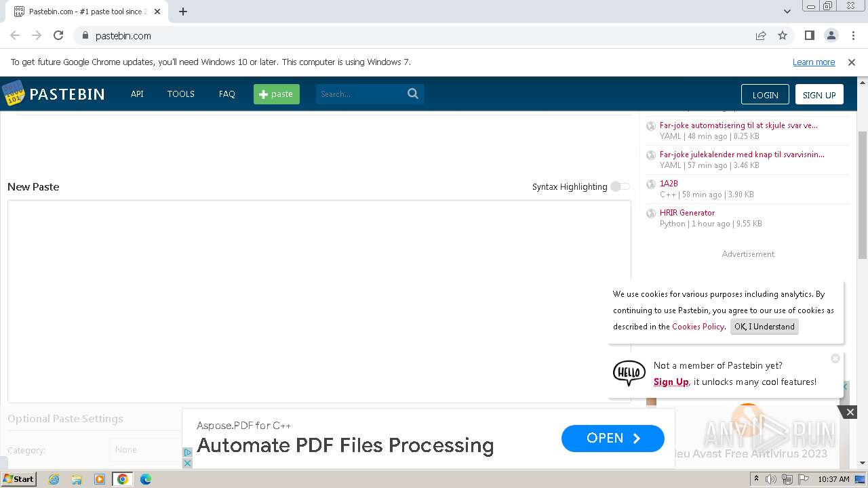This screenshot has width=868, height=488.
Task: Bookmark this page with star icon
Action: tap(783, 35)
